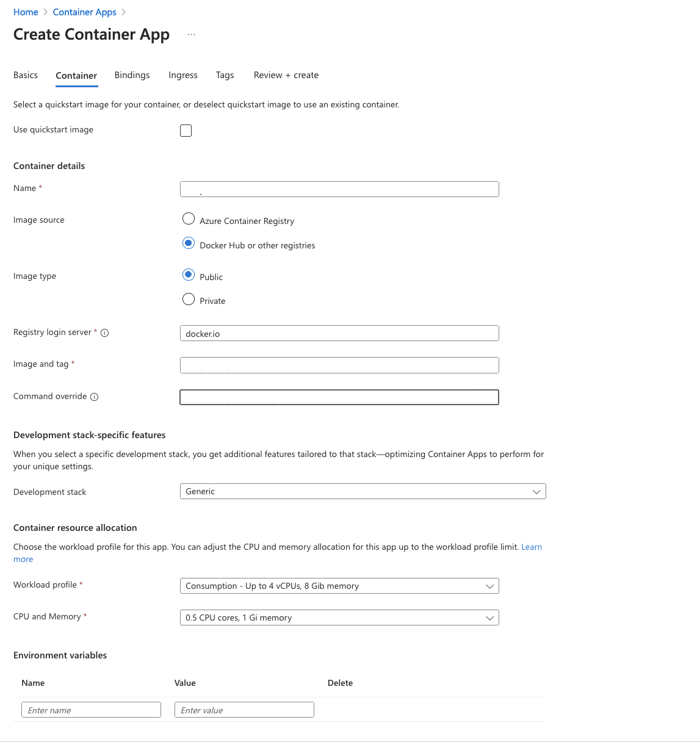Viewport: 700px width, 742px height.
Task: Select the Public image type
Action: tap(189, 275)
